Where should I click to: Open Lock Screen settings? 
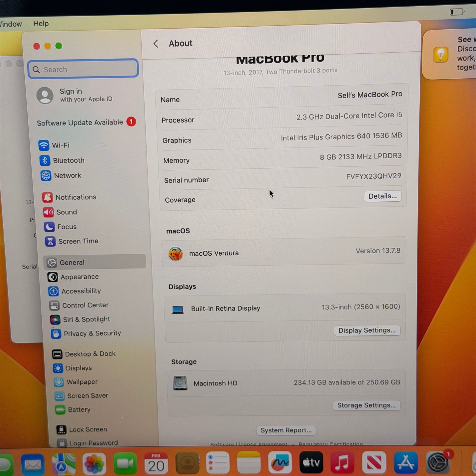coord(82,429)
